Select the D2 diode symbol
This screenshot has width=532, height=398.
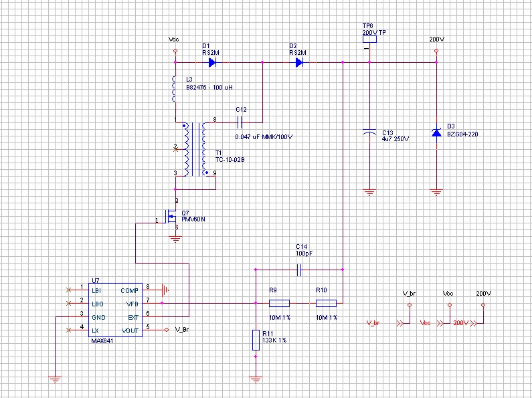299,62
